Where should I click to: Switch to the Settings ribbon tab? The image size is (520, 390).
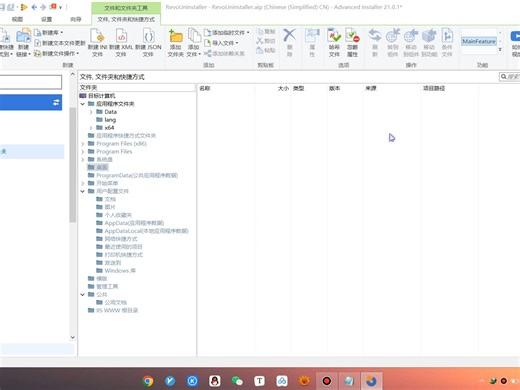[x=46, y=19]
